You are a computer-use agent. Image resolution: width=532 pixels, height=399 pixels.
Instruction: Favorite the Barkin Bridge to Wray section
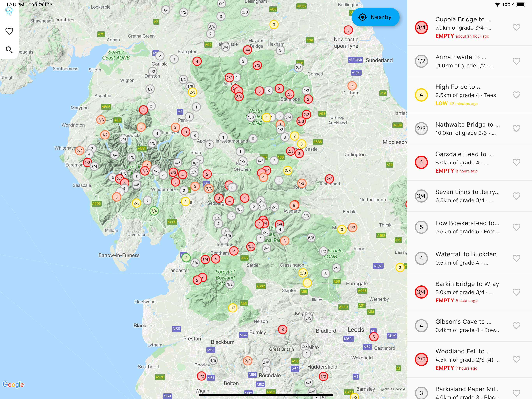tap(516, 292)
